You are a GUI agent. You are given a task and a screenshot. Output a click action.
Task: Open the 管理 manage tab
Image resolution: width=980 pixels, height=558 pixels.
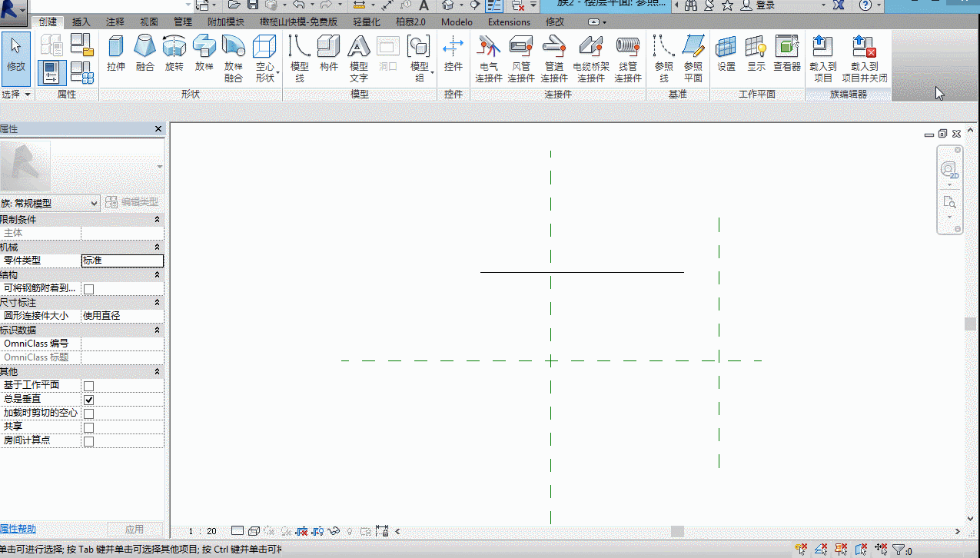(x=183, y=22)
